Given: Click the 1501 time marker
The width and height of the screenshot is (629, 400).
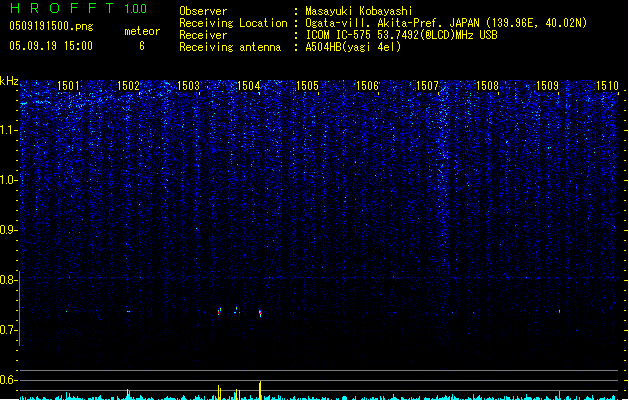Looking at the screenshot, I should coord(68,86).
